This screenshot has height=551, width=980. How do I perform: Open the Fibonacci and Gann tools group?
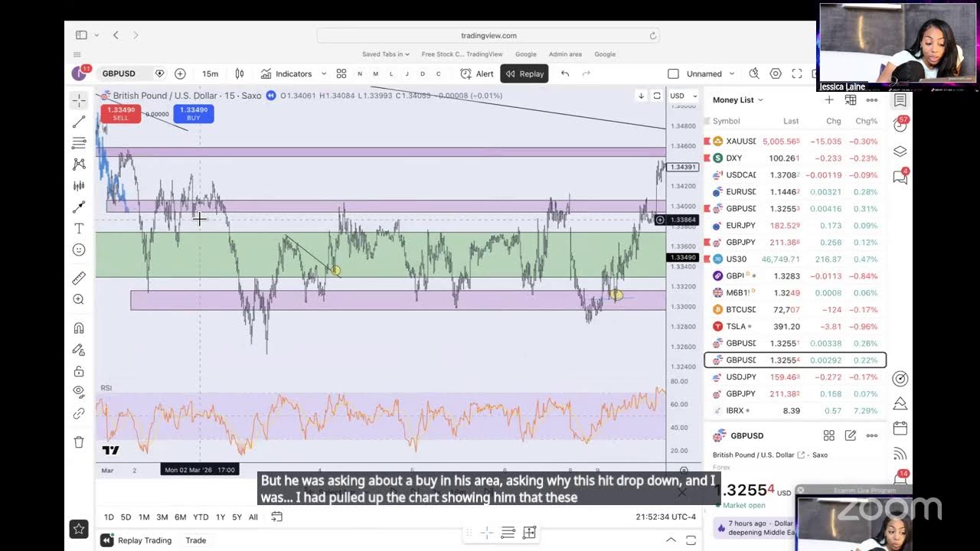click(x=79, y=143)
